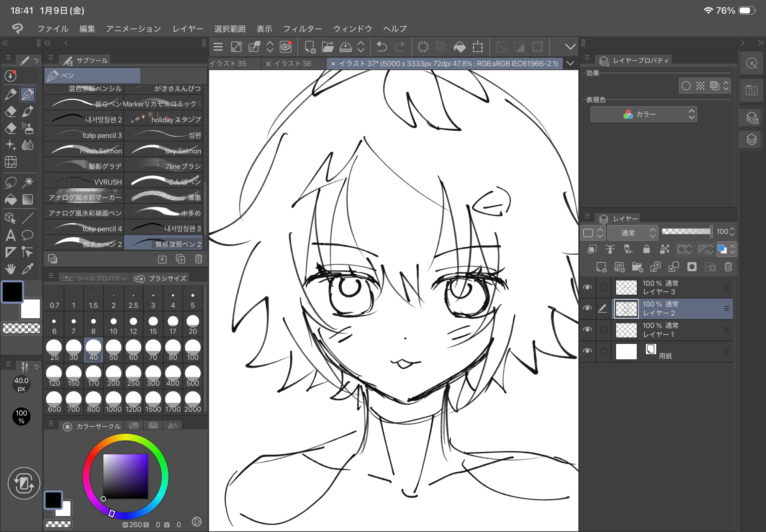Open the カラー expression color dropdown
This screenshot has height=532, width=766.
[643, 115]
